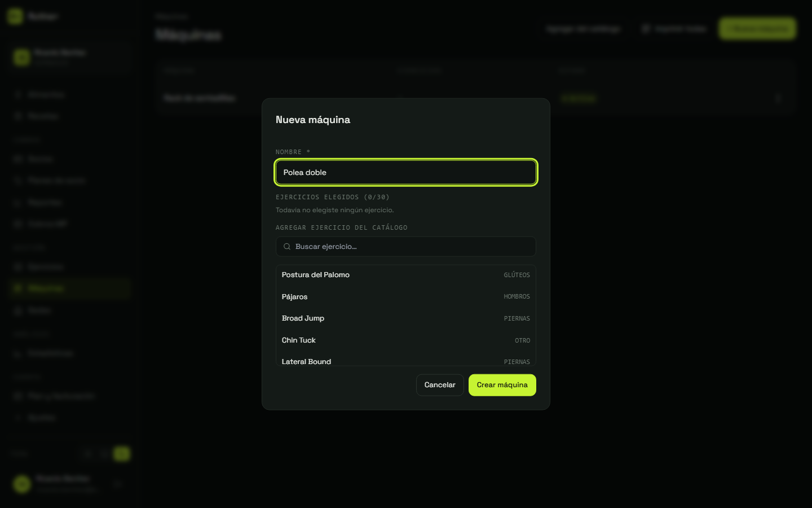Confirm with the Crear máquina button
Viewport: 812px width, 508px height.
502,385
